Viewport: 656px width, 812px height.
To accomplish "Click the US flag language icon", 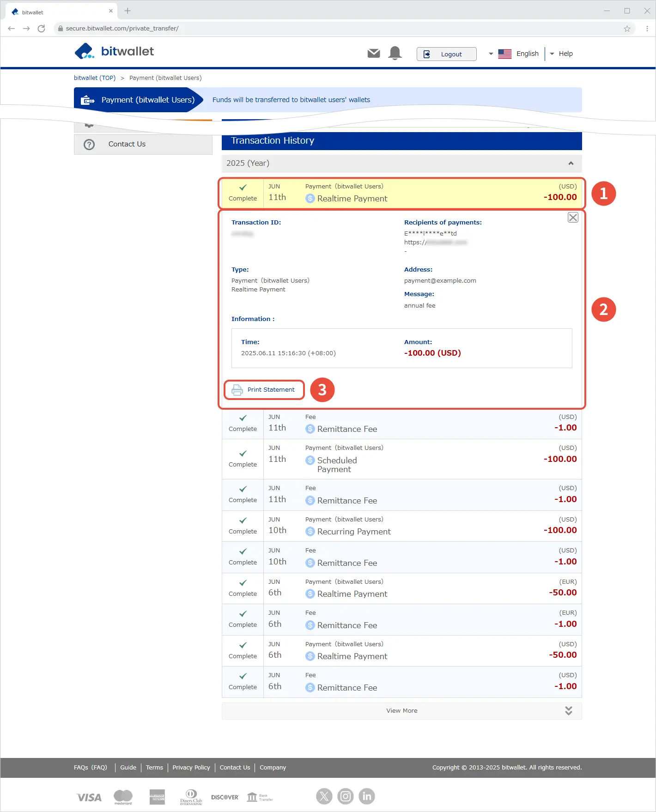I will [x=504, y=54].
